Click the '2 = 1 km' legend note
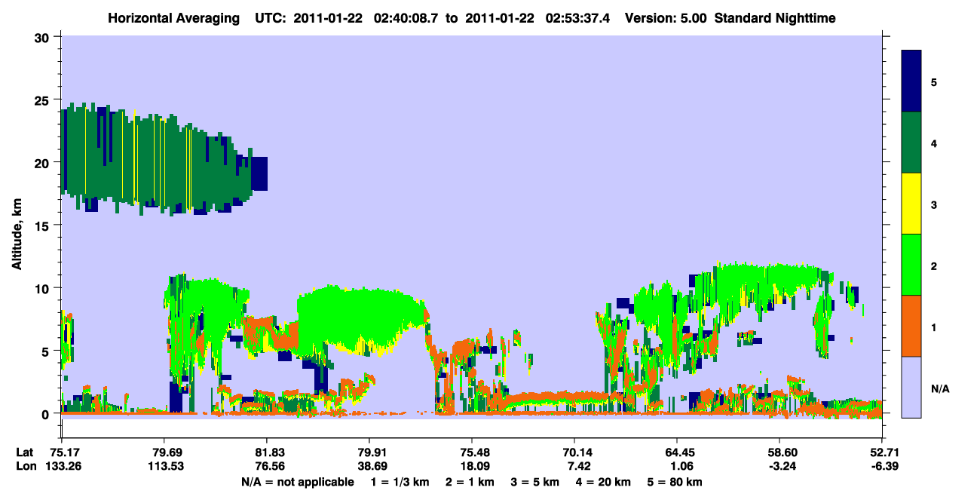Screen dimensions: 980x503 click(x=469, y=482)
